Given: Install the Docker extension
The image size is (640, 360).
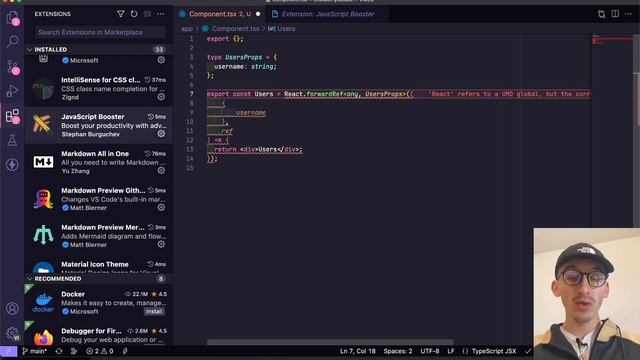Looking at the screenshot, I should (x=154, y=311).
